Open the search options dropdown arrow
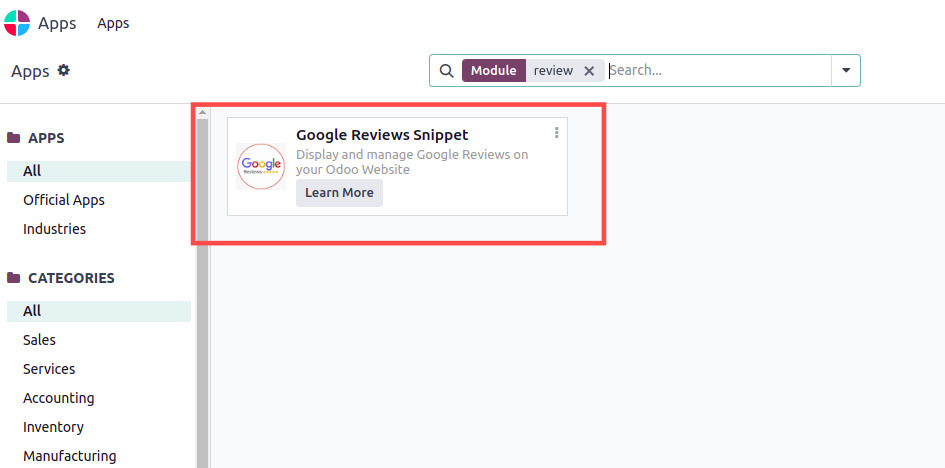 846,70
